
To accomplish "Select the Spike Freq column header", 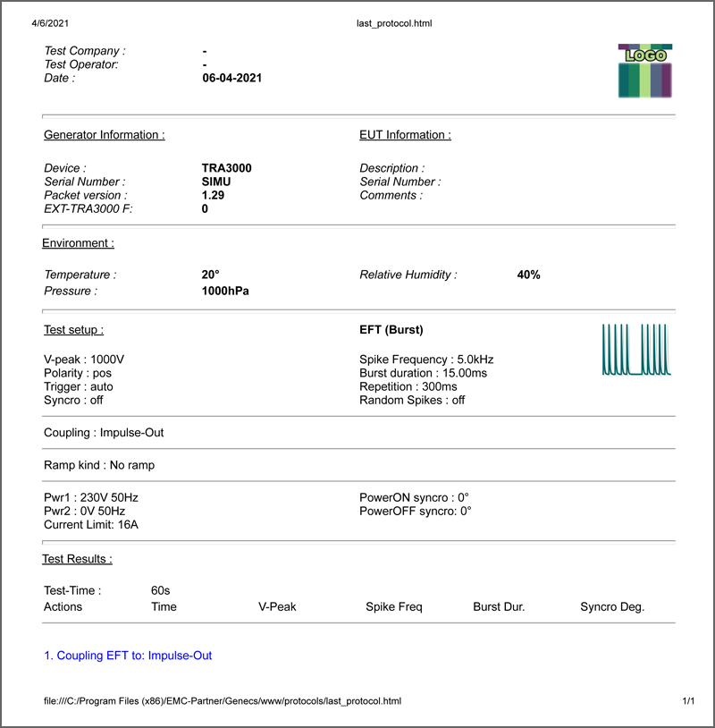I will (x=394, y=606).
